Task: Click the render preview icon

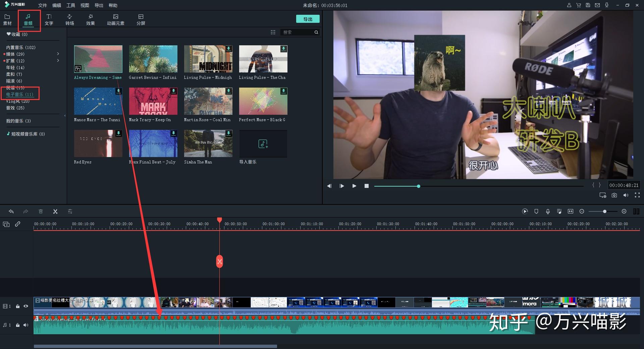Action: [525, 211]
